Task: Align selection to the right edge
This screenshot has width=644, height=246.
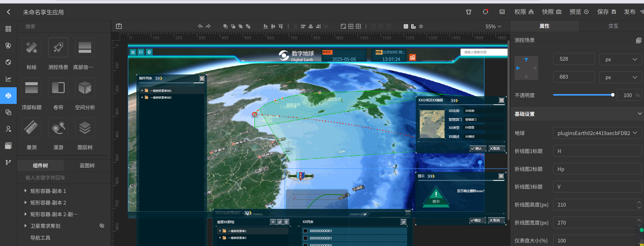Action: (x=318, y=26)
